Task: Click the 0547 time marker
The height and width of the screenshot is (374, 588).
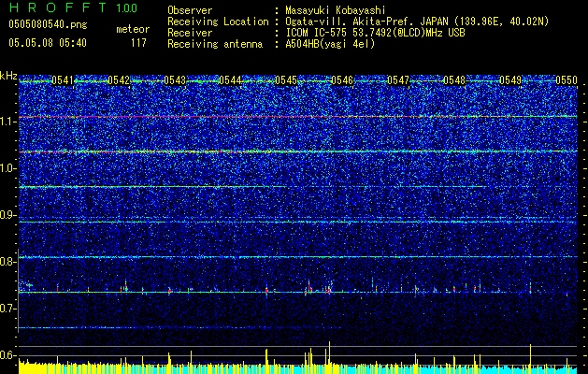Action: click(398, 80)
